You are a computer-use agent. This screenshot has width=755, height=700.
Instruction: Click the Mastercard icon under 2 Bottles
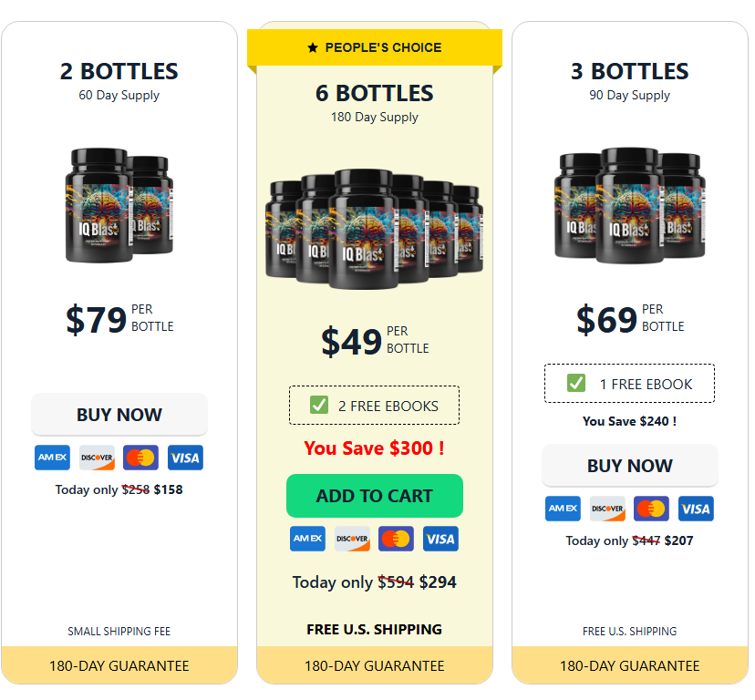click(x=140, y=458)
